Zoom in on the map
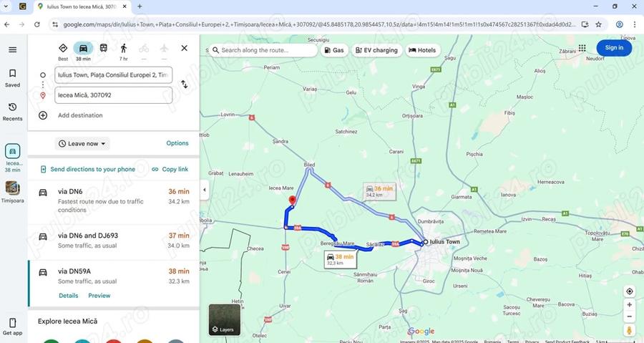Screen dimensions: 644x343 pos(630,304)
